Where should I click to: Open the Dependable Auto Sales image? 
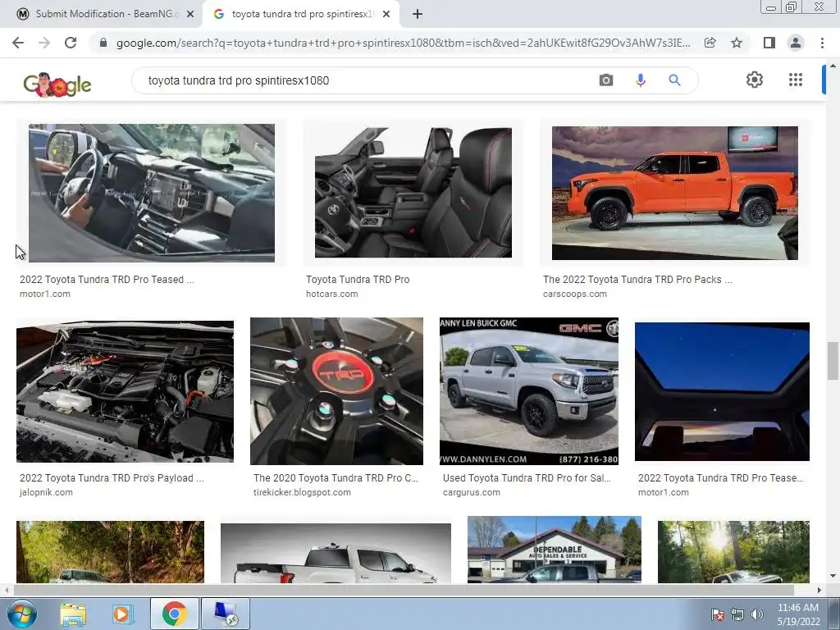[555, 550]
